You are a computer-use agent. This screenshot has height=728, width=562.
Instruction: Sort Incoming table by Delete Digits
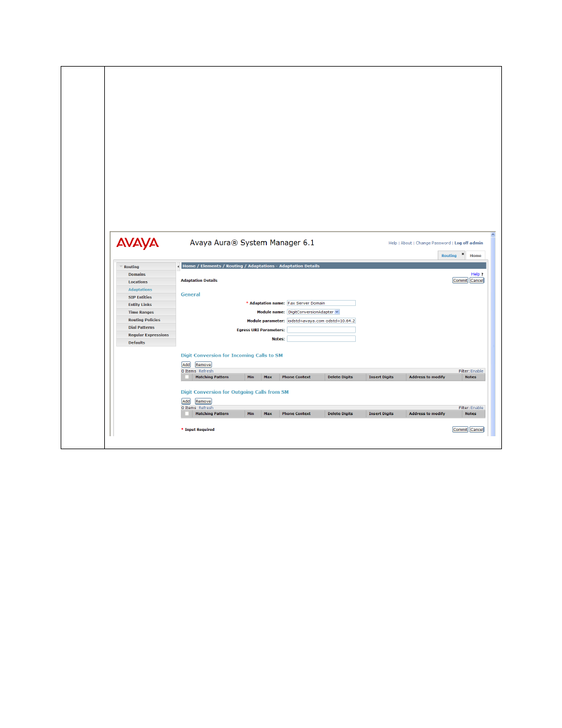pos(340,377)
